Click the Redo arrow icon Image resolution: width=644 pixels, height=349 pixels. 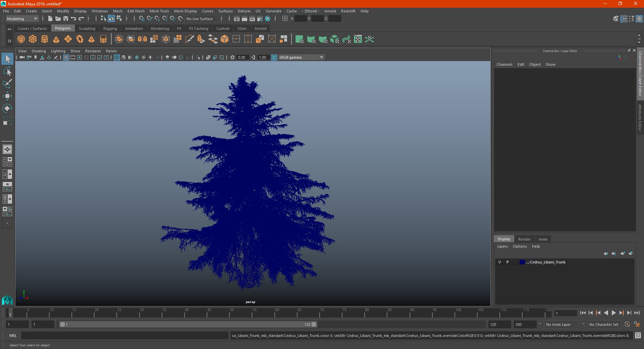[x=81, y=19]
